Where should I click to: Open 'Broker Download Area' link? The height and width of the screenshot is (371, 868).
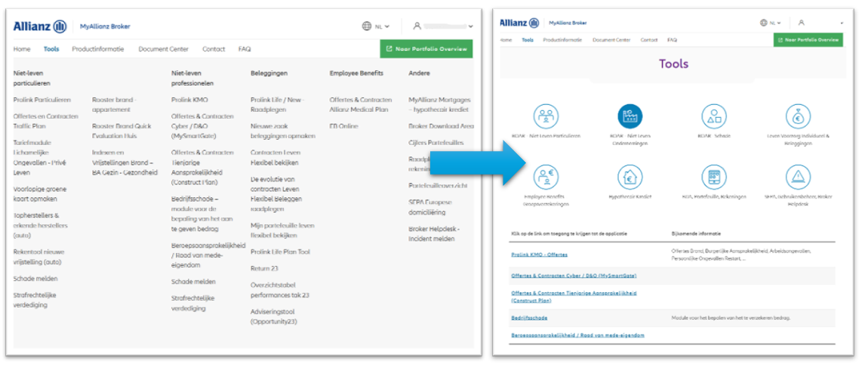[442, 126]
